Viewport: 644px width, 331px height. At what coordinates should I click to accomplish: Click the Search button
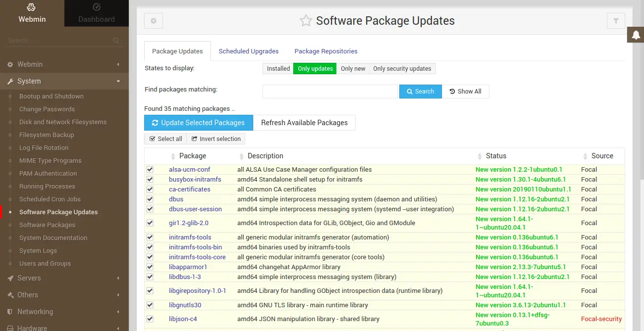[420, 92]
